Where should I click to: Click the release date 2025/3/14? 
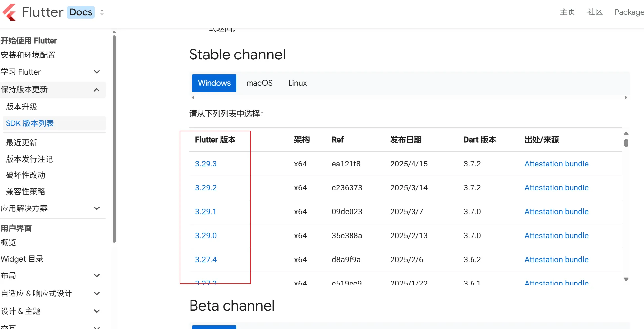point(409,187)
